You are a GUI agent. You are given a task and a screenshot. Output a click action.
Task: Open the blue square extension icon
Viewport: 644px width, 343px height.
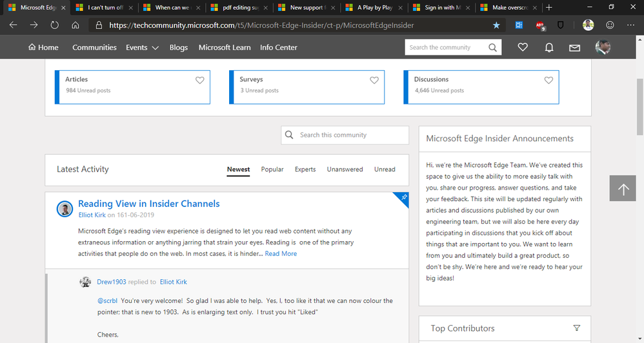click(x=519, y=25)
